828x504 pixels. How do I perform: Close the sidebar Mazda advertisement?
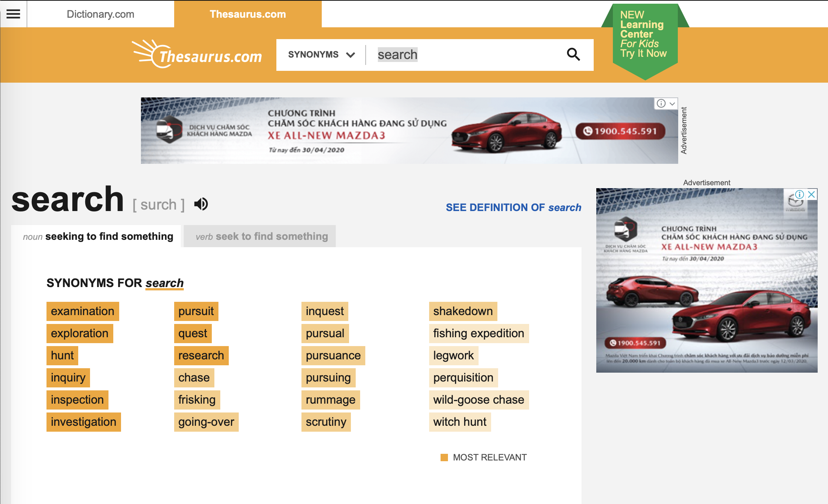(811, 194)
